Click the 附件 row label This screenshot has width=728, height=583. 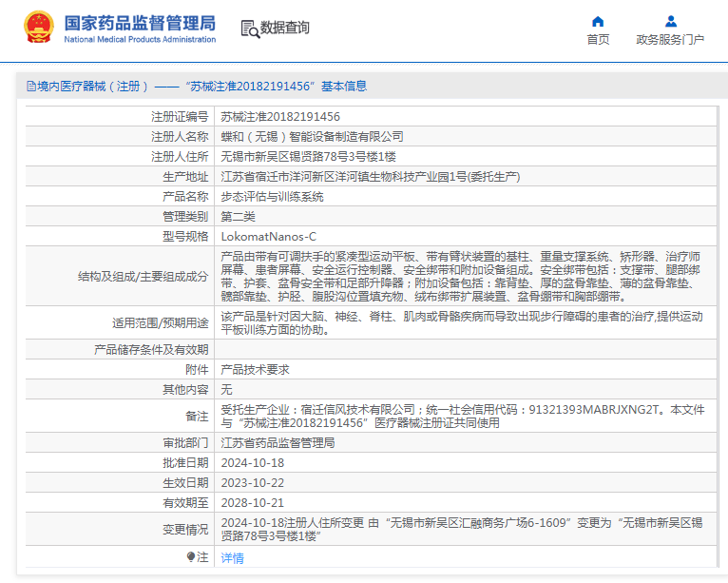197,369
